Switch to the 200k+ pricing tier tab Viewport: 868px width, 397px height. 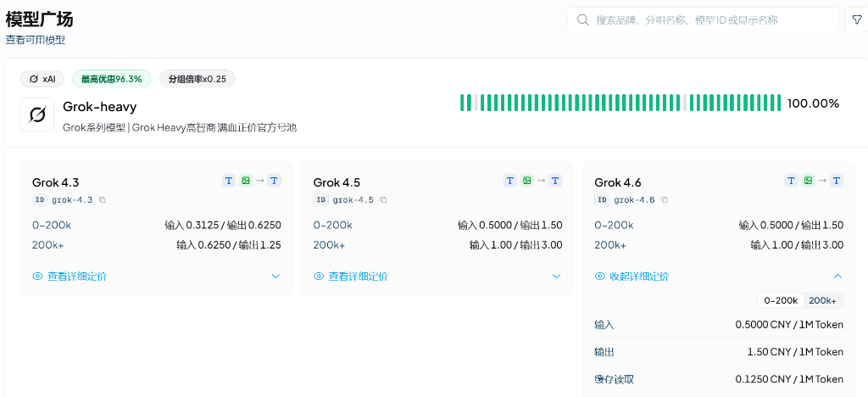(822, 300)
